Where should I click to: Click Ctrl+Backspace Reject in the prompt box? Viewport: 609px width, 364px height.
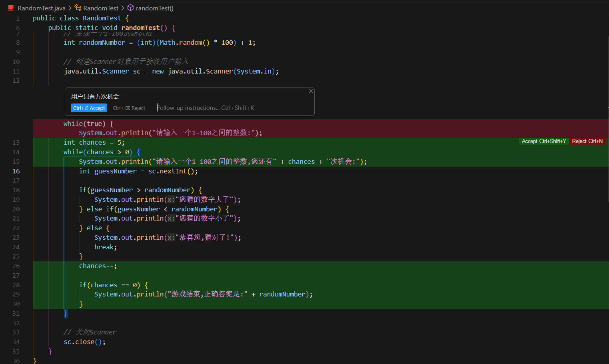point(129,108)
